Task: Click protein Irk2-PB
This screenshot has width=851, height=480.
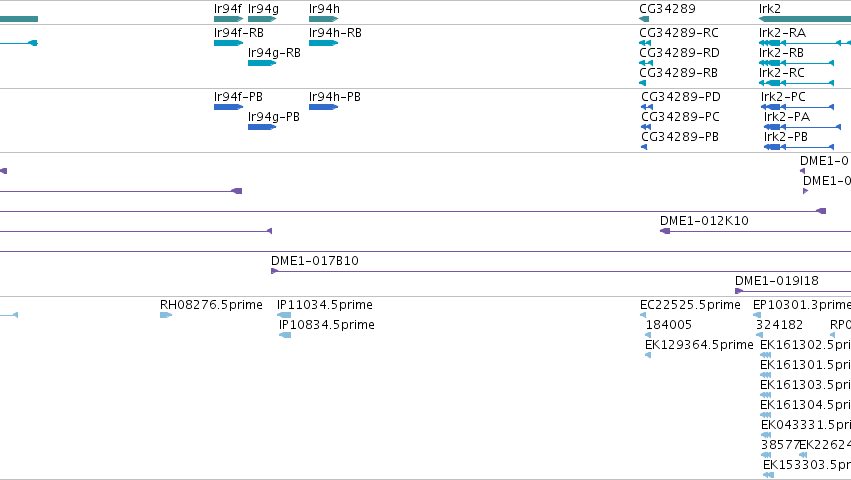Action: [x=798, y=147]
